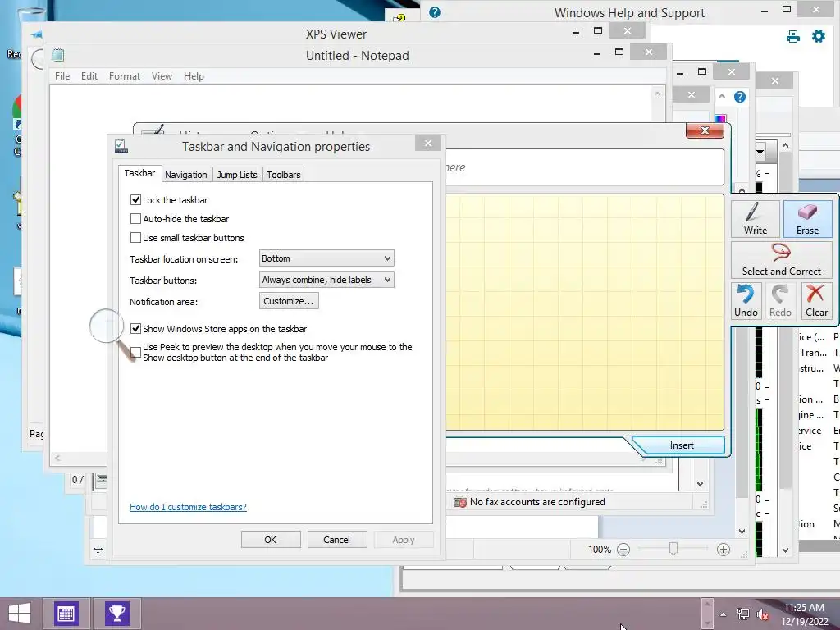This screenshot has height=630, width=840.
Task: Switch to the Navigation tab
Action: [x=186, y=175]
